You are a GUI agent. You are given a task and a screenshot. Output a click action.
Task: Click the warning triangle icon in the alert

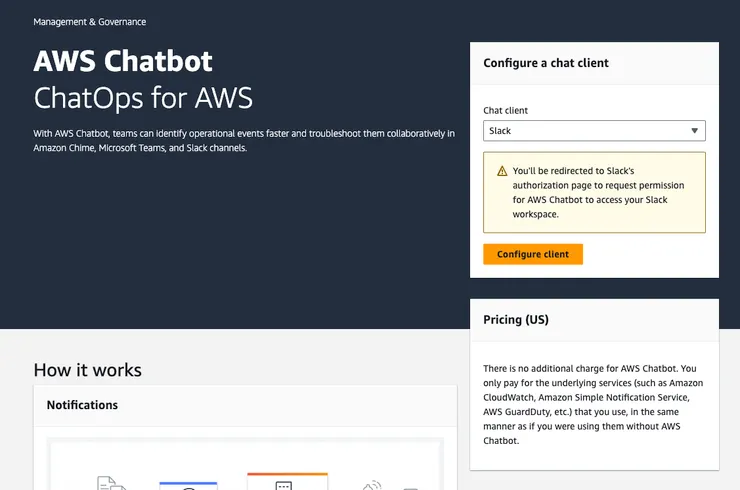(502, 171)
